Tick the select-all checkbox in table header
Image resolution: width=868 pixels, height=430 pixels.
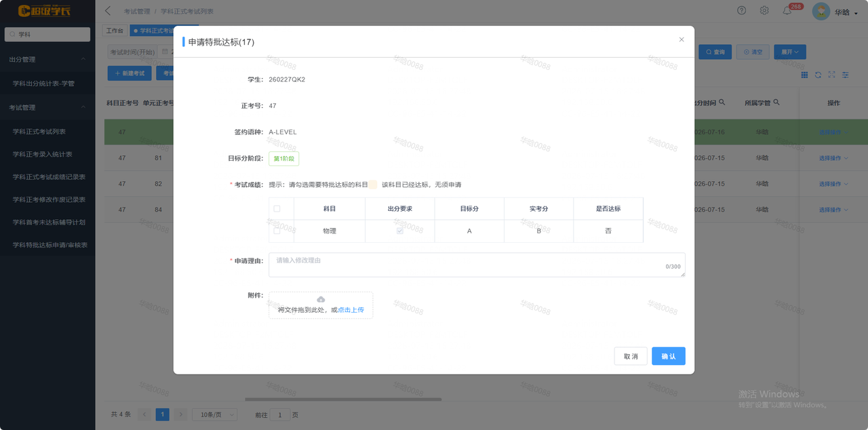[277, 208]
